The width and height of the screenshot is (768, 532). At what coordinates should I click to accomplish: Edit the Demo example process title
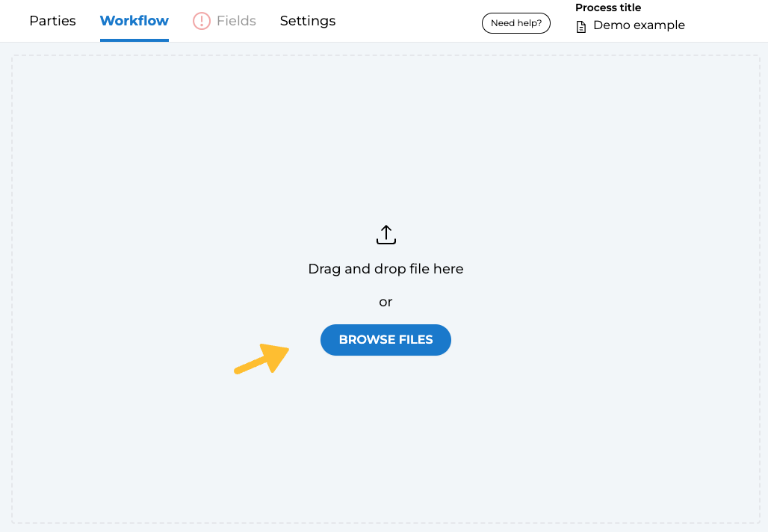point(639,25)
